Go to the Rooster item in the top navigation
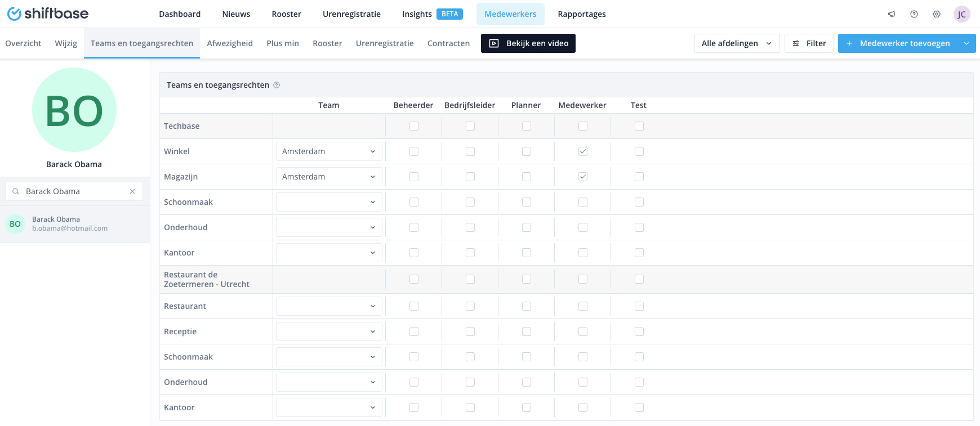 coord(286,14)
